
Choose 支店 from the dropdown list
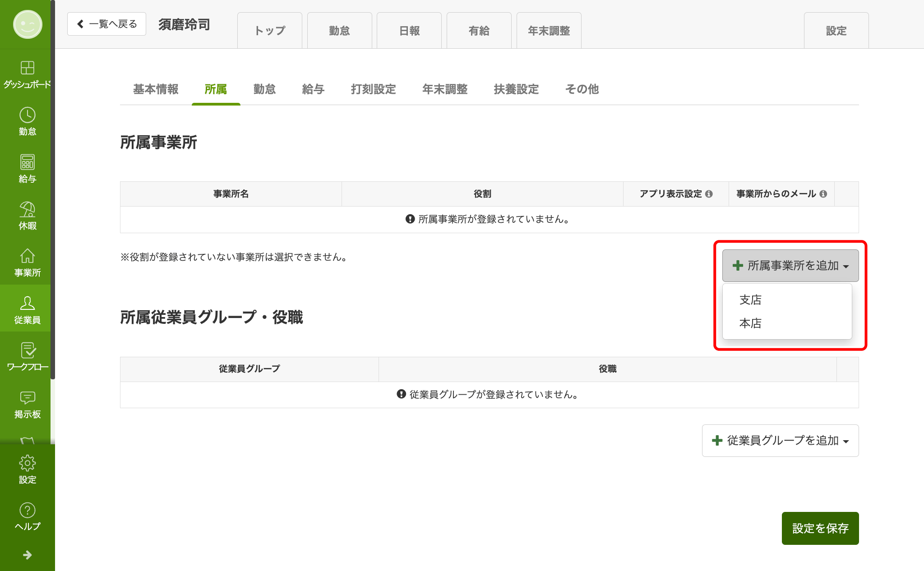click(x=750, y=300)
